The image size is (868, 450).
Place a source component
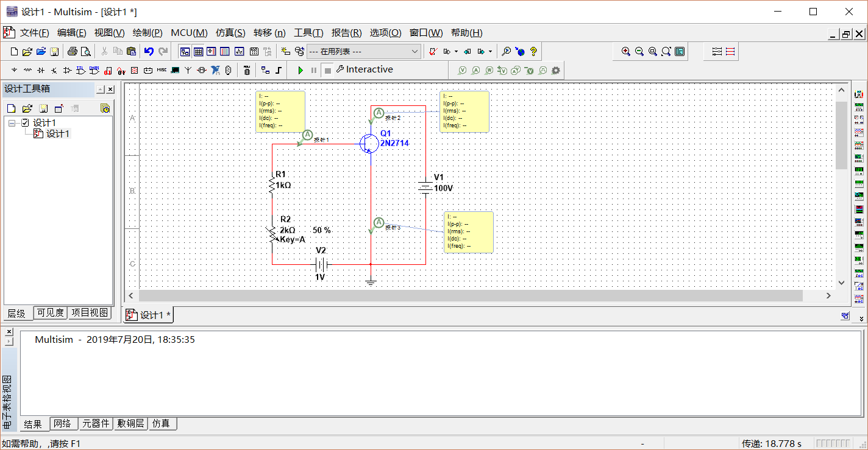tap(15, 70)
